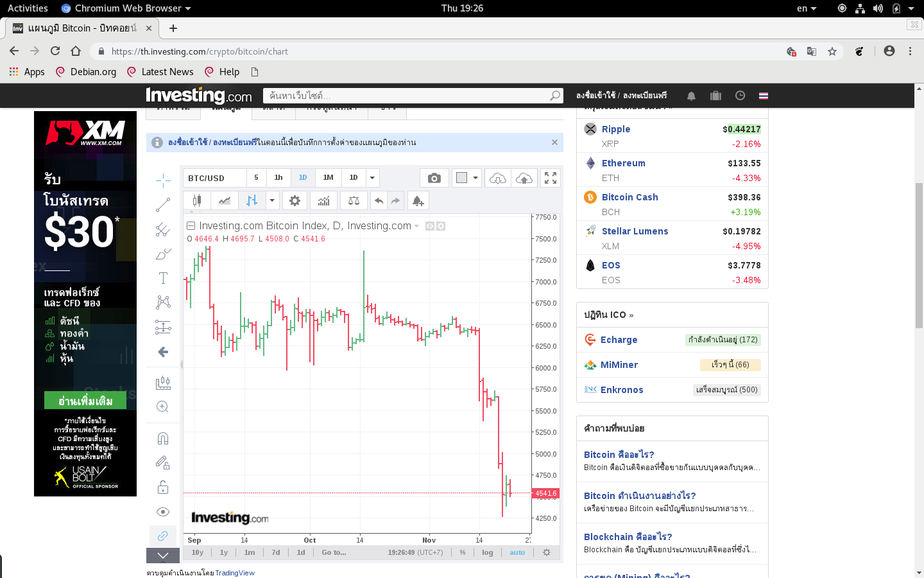Select the trend line drawing tool
Image resolution: width=924 pixels, height=578 pixels.
click(163, 205)
